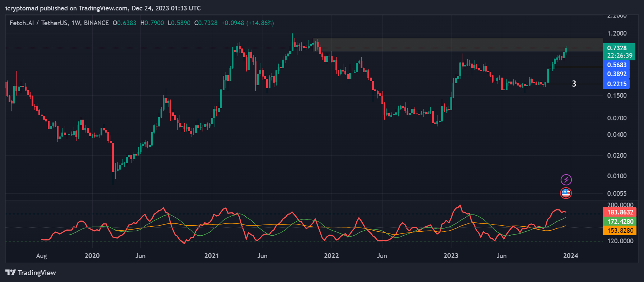Screen dimensions: 644x282
Task: Click the 0.0055 price axis label
Action: (617, 194)
